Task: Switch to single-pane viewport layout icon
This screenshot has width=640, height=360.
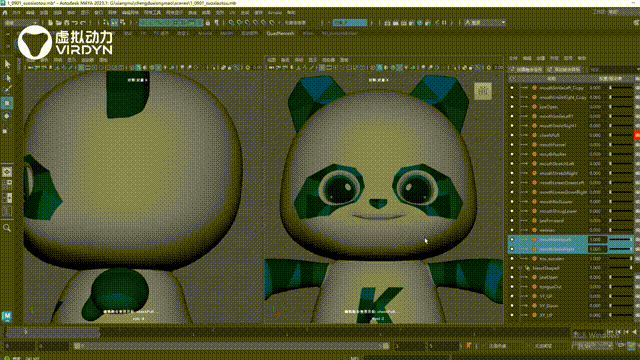Action: pyautogui.click(x=7, y=172)
